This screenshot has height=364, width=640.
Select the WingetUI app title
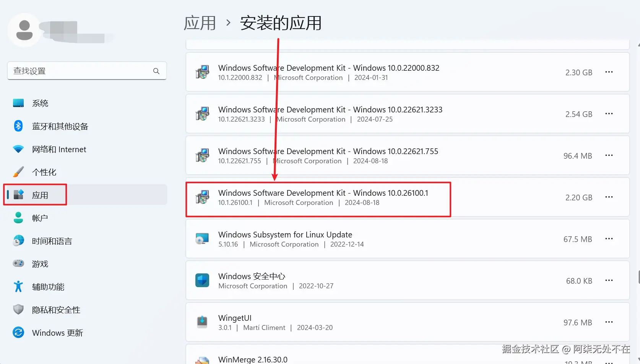[235, 318]
